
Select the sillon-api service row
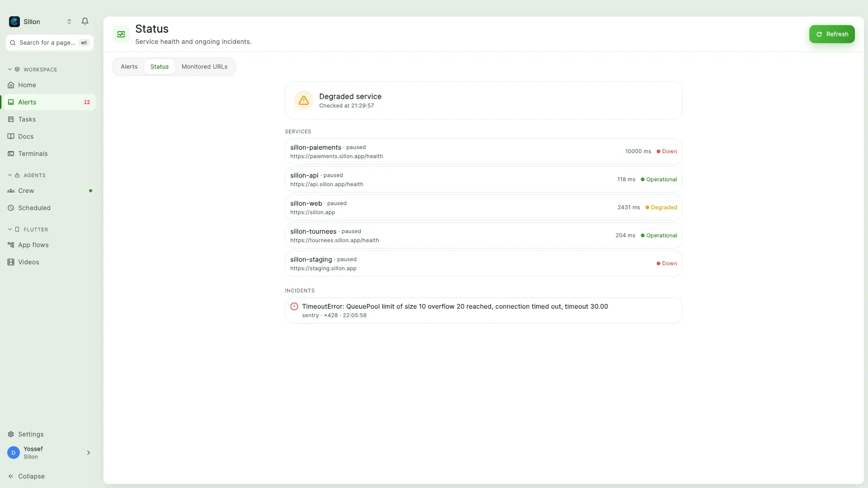[483, 179]
